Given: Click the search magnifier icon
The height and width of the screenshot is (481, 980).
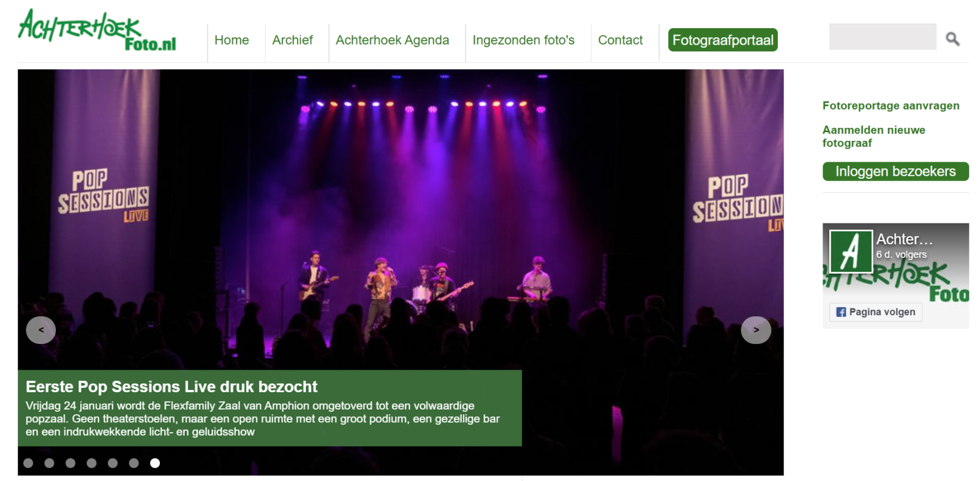Looking at the screenshot, I should tap(952, 39).
